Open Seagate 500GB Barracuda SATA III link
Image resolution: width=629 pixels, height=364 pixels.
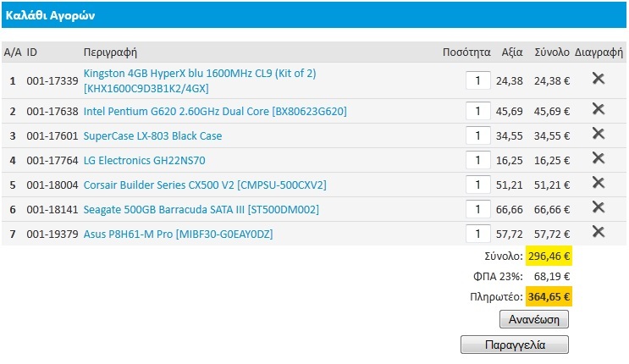click(x=201, y=209)
